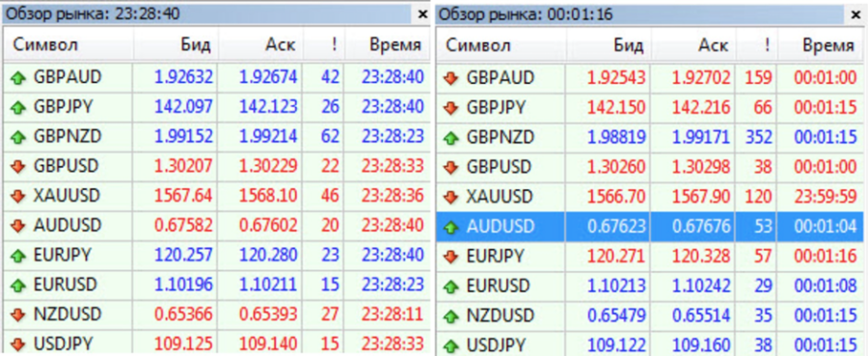
Task: Select USDJPY row in the left panel
Action: (x=216, y=343)
